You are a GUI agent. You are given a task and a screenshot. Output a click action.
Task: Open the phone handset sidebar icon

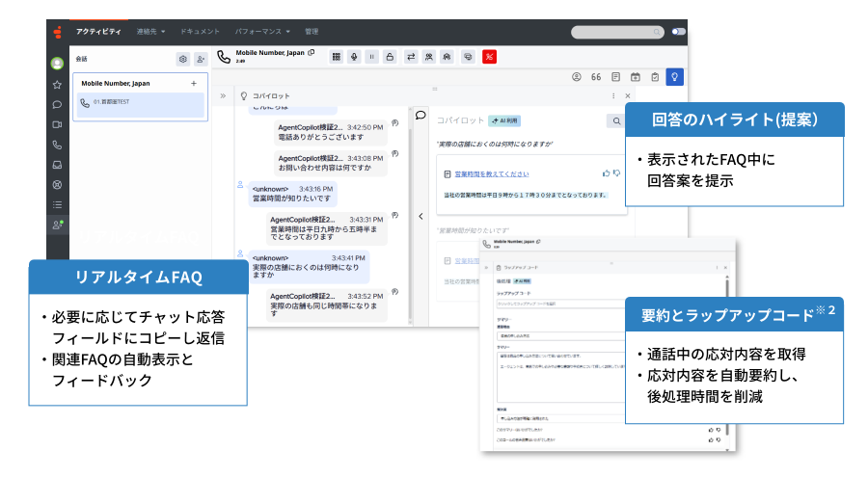57,145
